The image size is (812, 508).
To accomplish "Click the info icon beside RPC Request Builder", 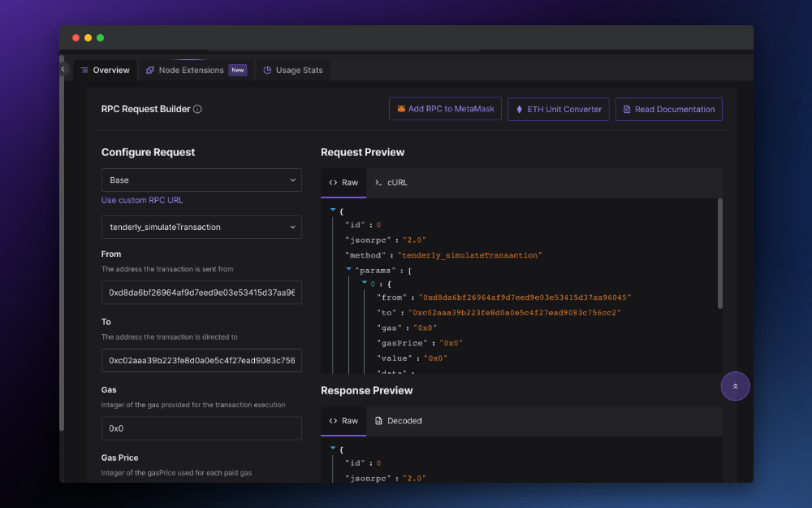I will 197,109.
